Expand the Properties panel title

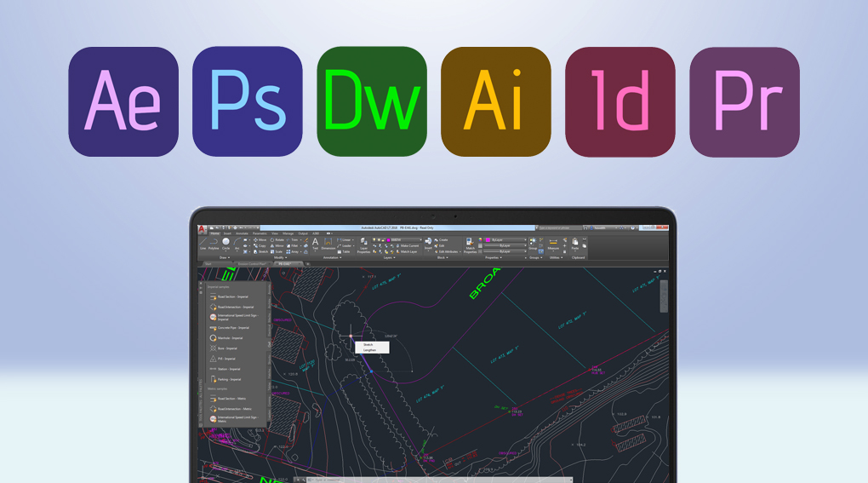coord(494,257)
